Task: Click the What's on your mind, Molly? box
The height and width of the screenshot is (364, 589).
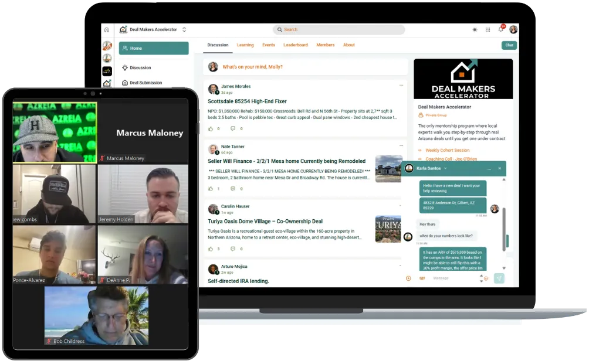Action: 306,67
